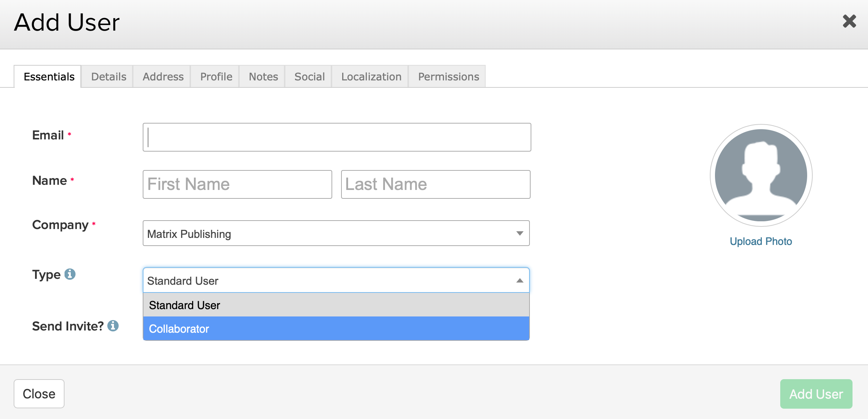
Task: Close the Add User dialog with X
Action: click(849, 21)
